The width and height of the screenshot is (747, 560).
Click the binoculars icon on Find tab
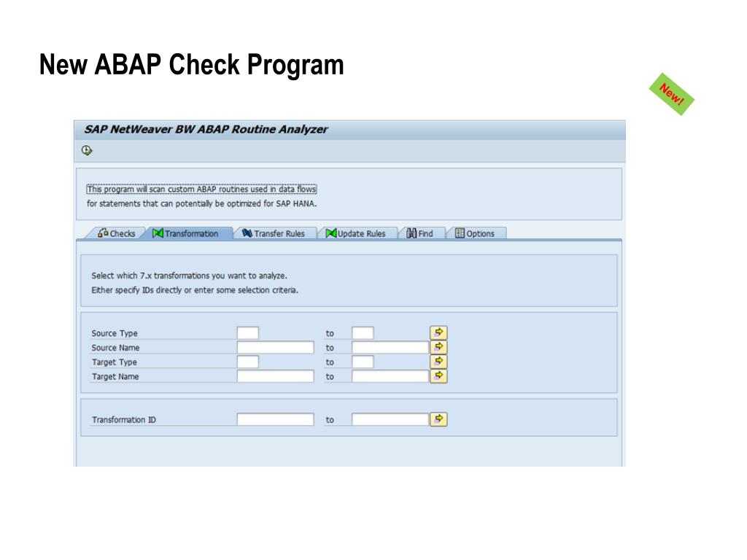tap(411, 233)
